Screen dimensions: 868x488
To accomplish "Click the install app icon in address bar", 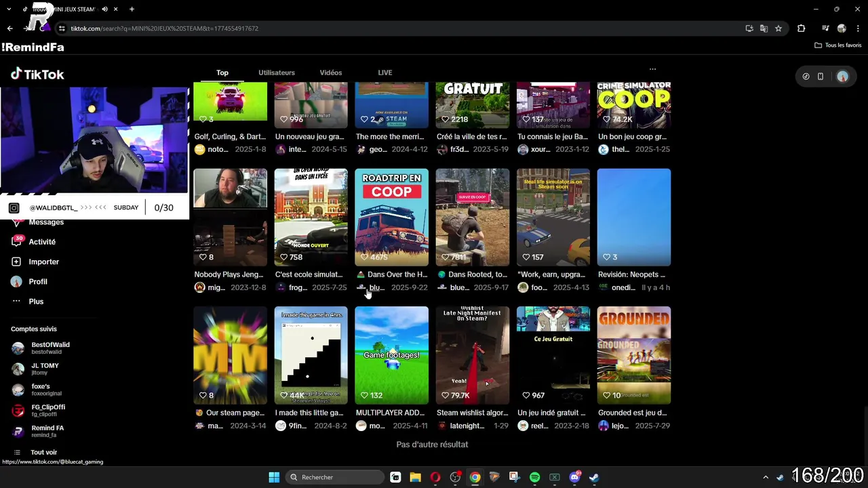I will coord(749,28).
